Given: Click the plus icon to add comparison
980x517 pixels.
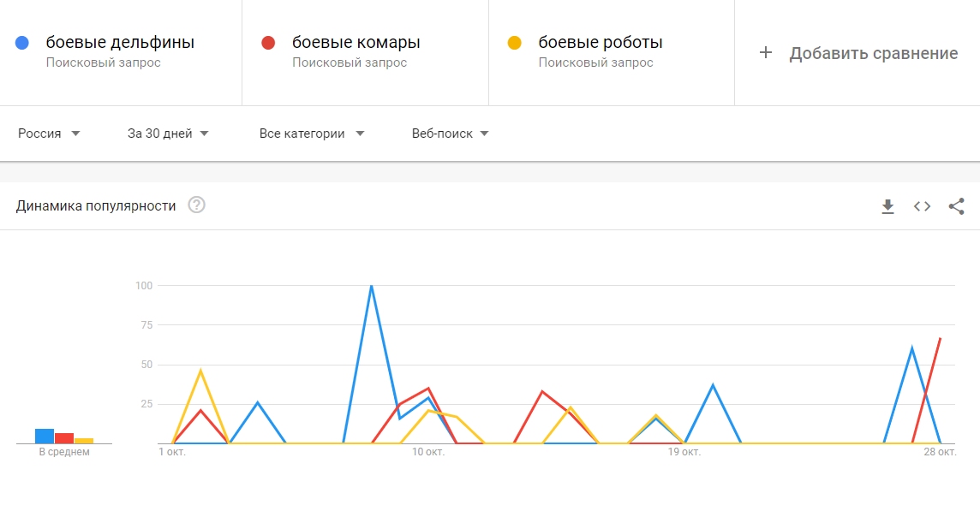Looking at the screenshot, I should coord(766,53).
